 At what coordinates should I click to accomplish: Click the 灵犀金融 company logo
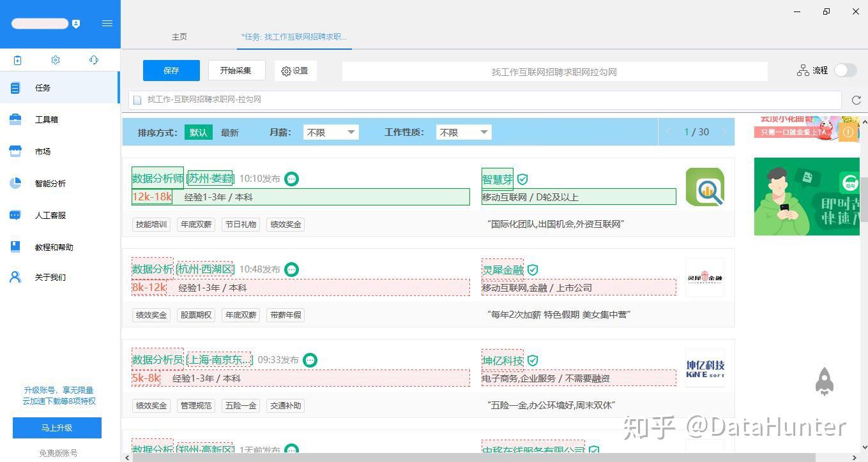click(x=705, y=278)
